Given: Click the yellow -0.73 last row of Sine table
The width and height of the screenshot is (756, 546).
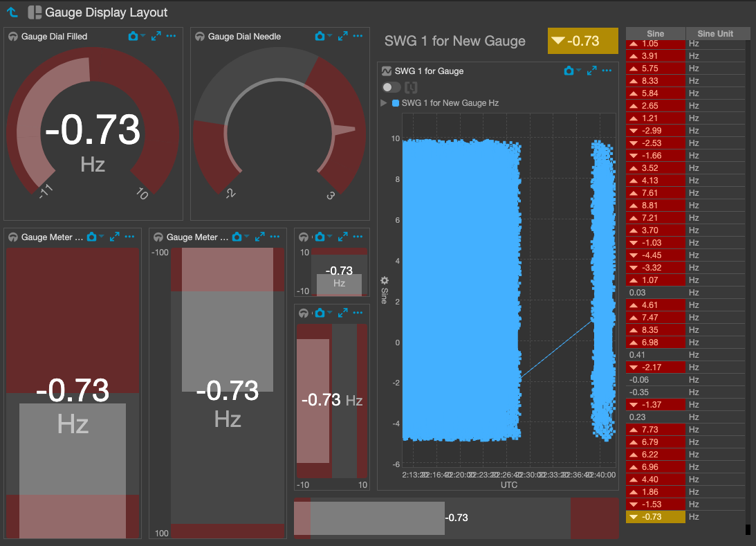Looking at the screenshot, I should (656, 517).
